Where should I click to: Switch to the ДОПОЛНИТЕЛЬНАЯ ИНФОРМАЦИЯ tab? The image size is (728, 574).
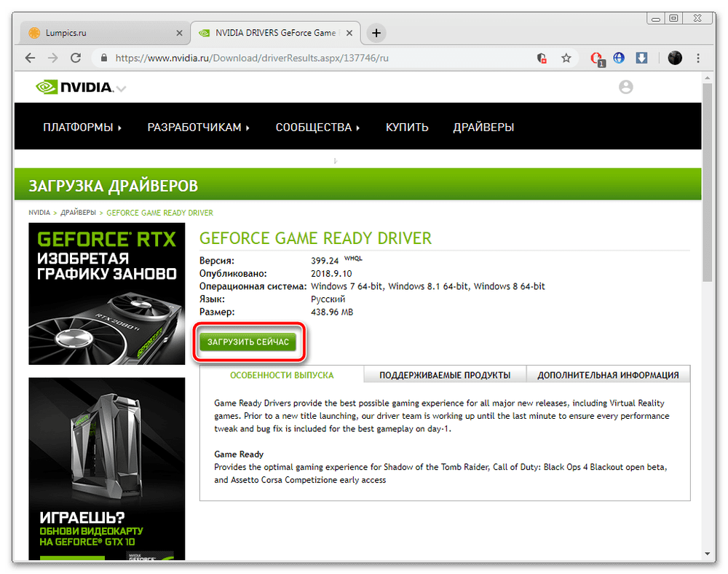(608, 375)
